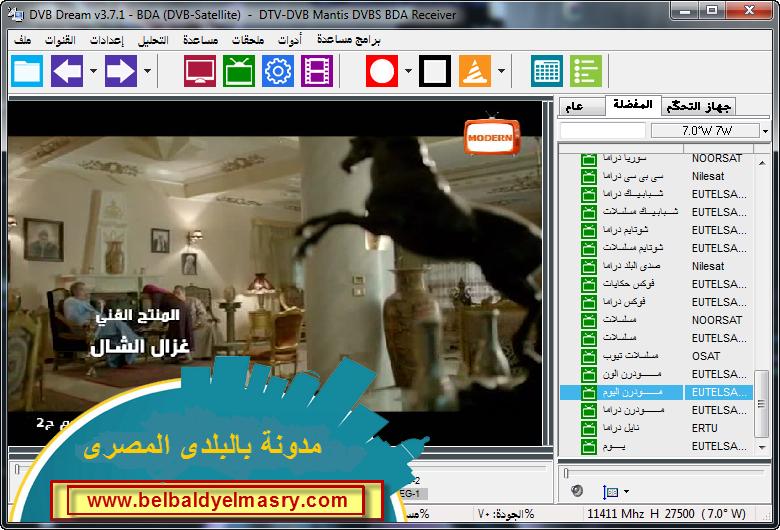Click the TV icon beside شبابيك دراما

click(589, 194)
